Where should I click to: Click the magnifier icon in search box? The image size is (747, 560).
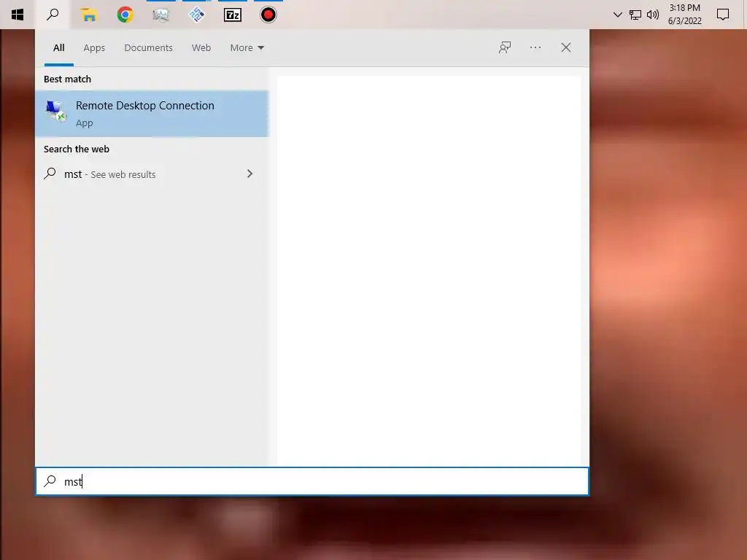click(x=50, y=481)
